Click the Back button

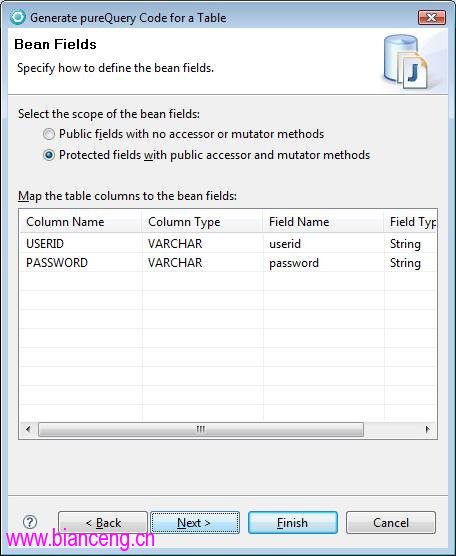click(103, 522)
